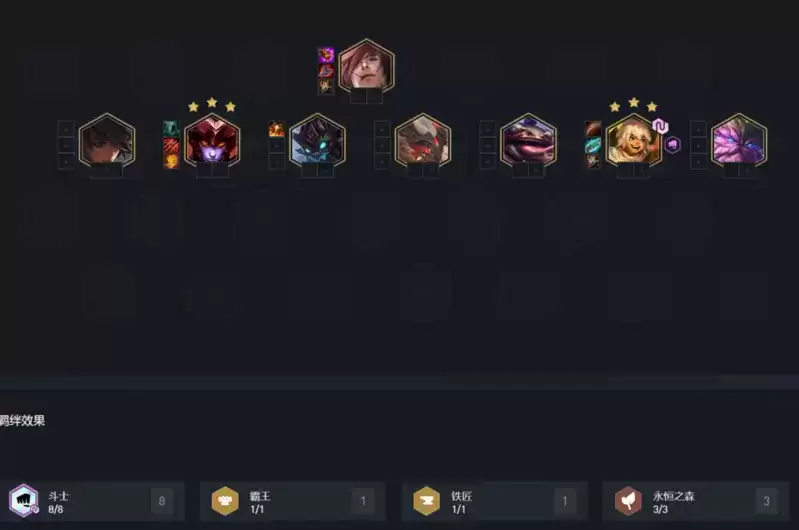Click the teal item beside the blonde champion

[593, 145]
